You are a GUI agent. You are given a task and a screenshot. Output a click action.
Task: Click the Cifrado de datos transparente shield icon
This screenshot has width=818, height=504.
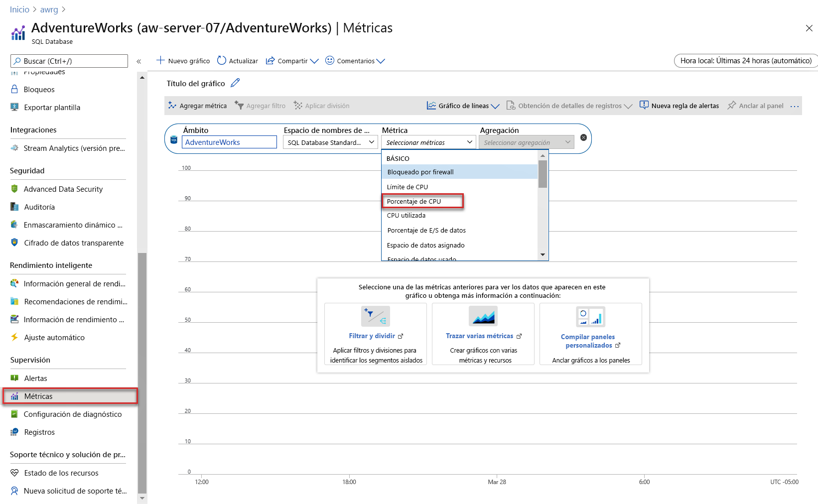coord(14,243)
